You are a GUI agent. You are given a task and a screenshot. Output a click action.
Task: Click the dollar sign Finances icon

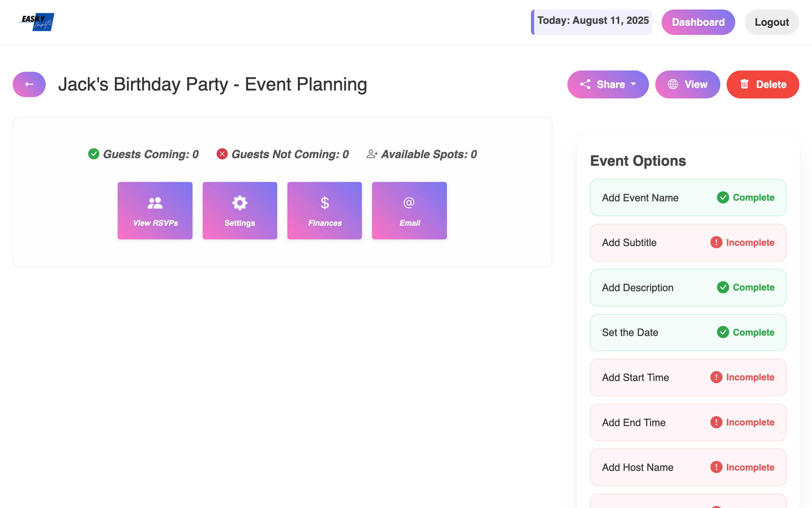[x=325, y=203]
